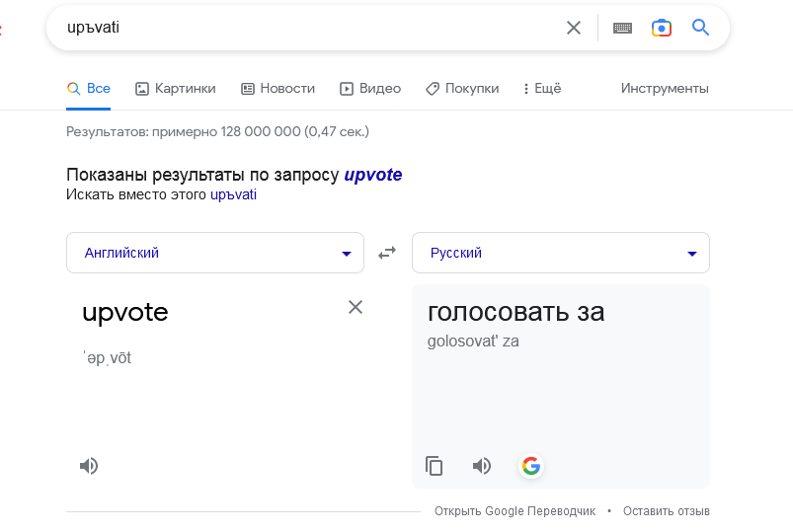Go to the Видео tab

pos(370,89)
